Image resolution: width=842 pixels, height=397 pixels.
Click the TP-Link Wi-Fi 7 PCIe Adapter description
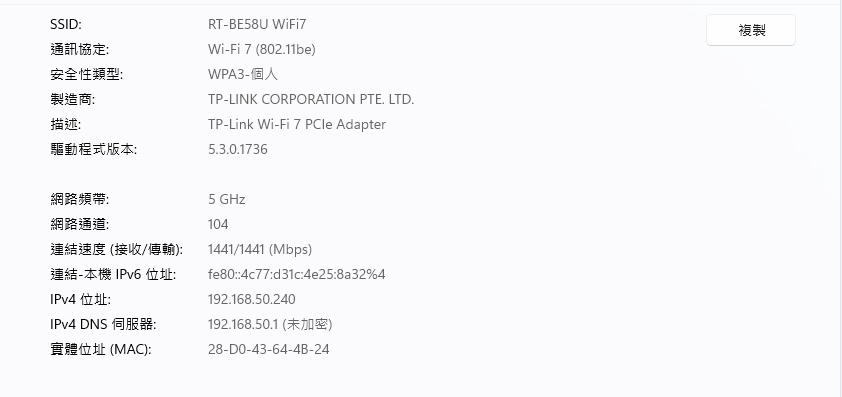[x=297, y=124]
